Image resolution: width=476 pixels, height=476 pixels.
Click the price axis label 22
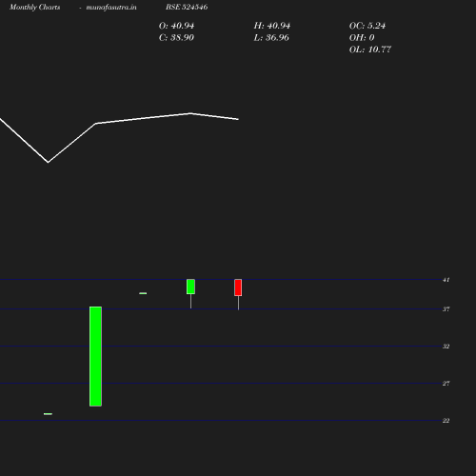(x=446, y=421)
